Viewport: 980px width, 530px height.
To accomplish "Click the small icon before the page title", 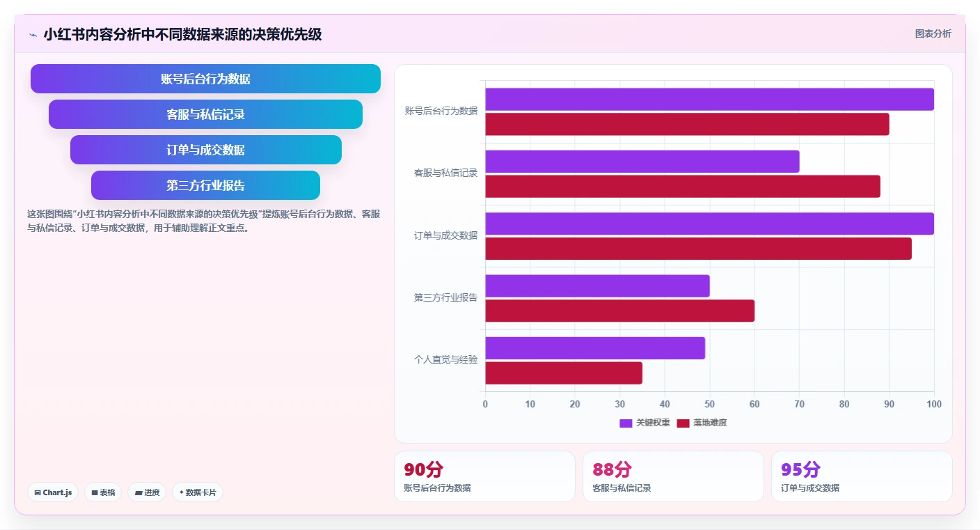I will 33,35.
